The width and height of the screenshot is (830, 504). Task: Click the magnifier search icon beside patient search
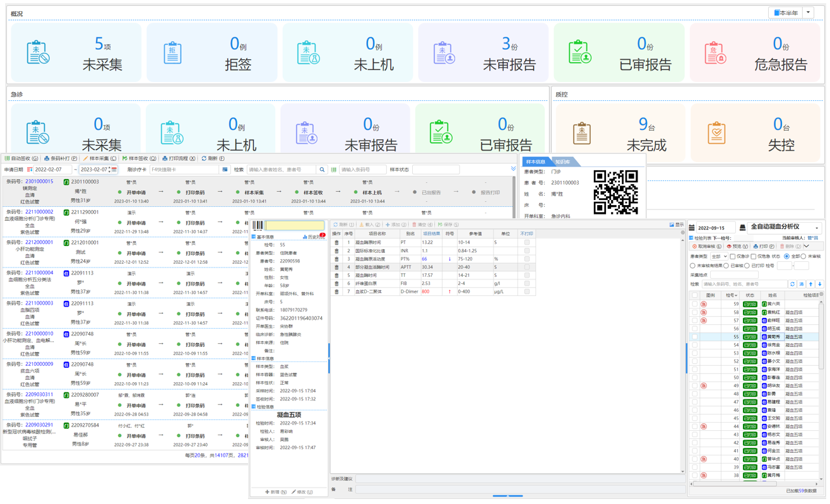(322, 170)
